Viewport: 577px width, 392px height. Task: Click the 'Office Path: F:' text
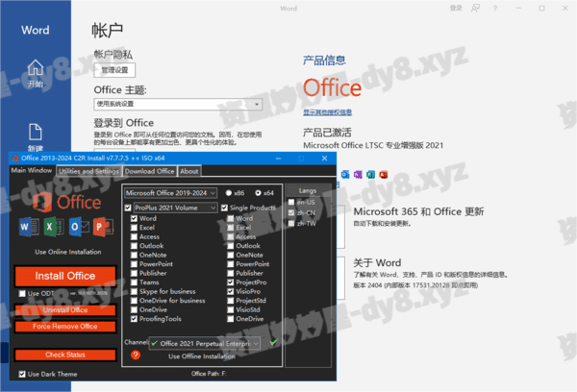(209, 374)
